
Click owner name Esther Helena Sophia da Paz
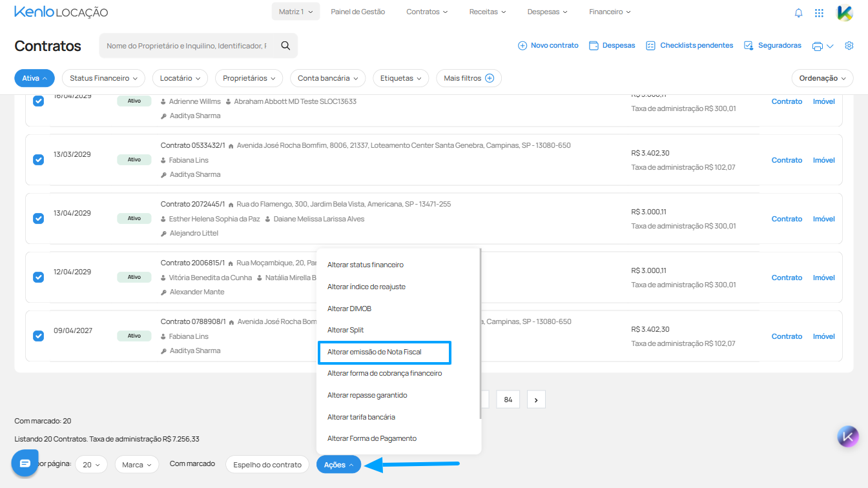[x=214, y=219]
